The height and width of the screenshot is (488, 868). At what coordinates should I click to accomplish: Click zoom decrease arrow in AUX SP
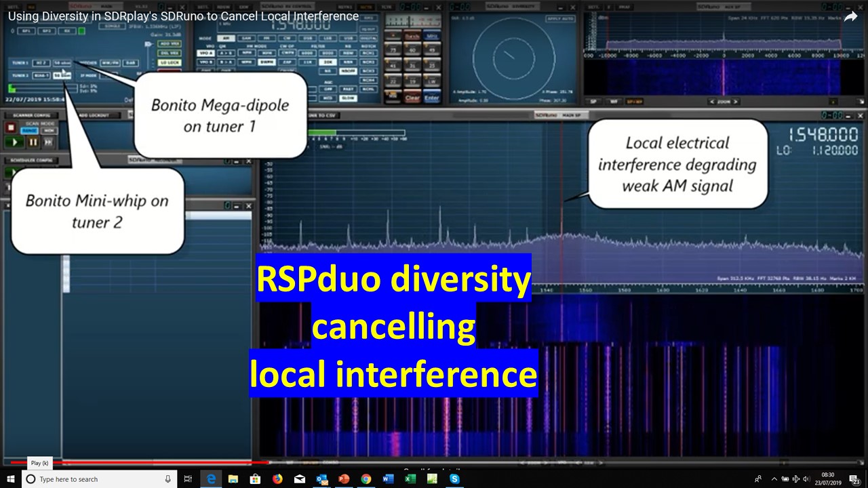pyautogui.click(x=711, y=102)
